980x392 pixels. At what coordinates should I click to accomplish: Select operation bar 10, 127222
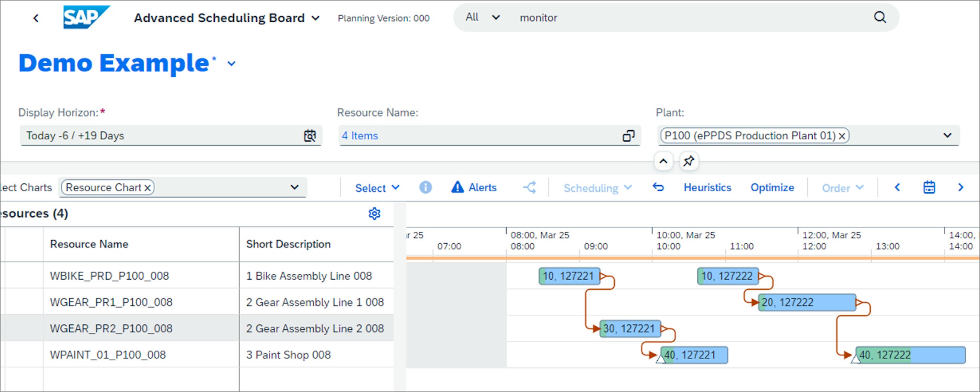pyautogui.click(x=728, y=276)
